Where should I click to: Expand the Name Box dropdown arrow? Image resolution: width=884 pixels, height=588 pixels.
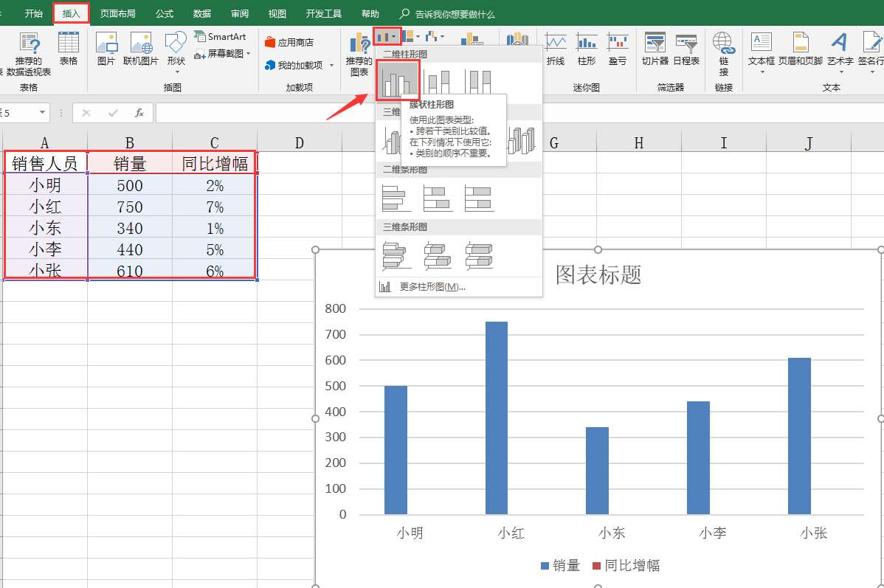pyautogui.click(x=42, y=113)
